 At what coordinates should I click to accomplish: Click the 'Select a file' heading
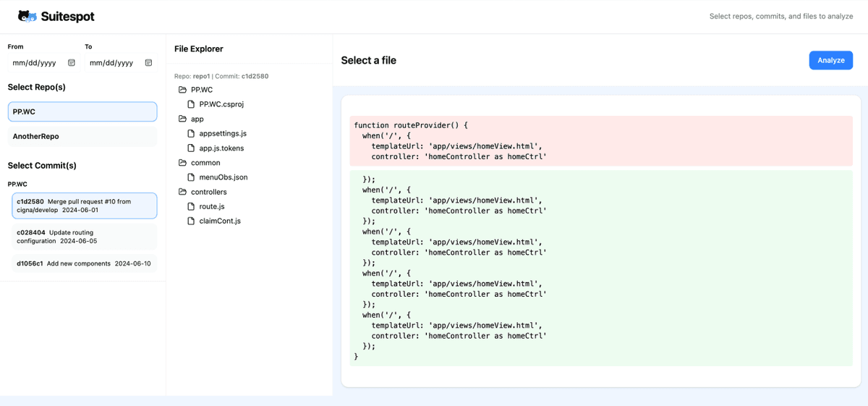click(369, 60)
